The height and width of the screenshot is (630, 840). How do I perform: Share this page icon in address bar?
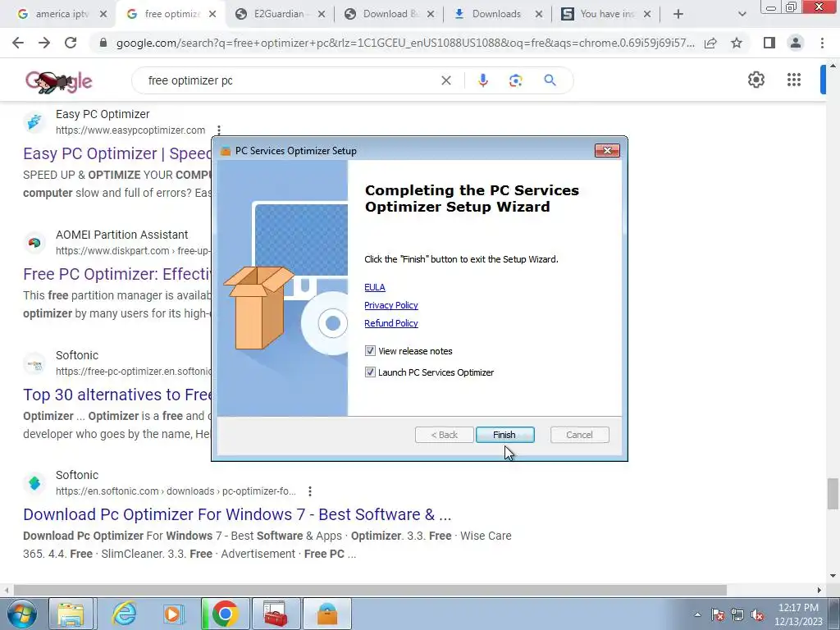tap(710, 43)
